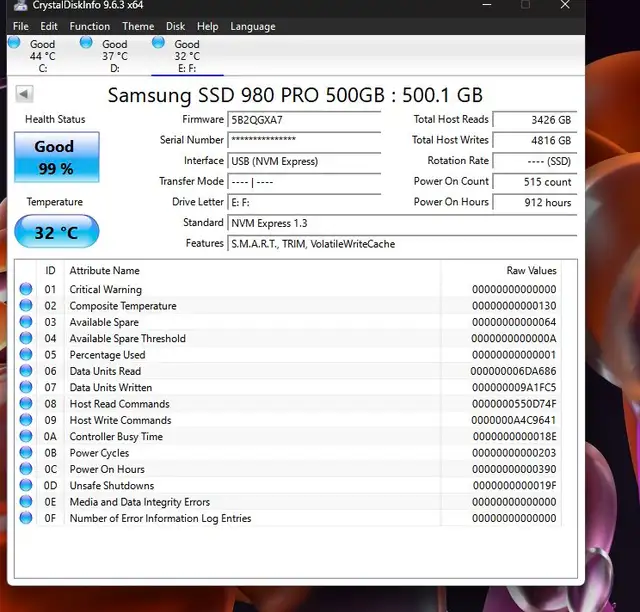Viewport: 640px width, 612px height.
Task: Click the Firmware field 5B2QGXA7
Action: 304,120
